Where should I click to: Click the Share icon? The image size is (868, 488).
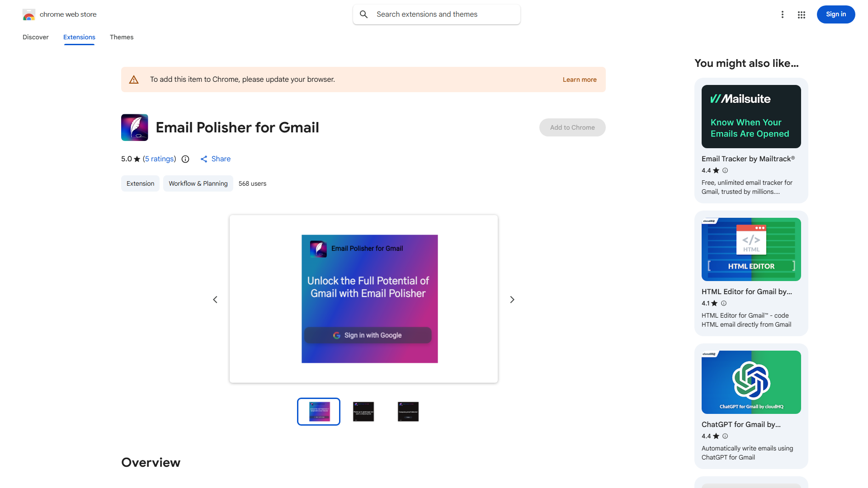tap(204, 159)
